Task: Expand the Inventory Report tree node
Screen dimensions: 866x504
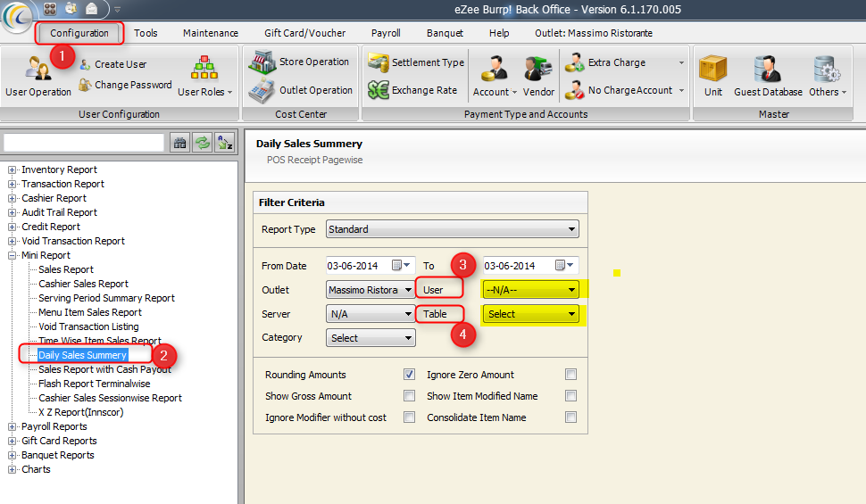Action: 12,169
